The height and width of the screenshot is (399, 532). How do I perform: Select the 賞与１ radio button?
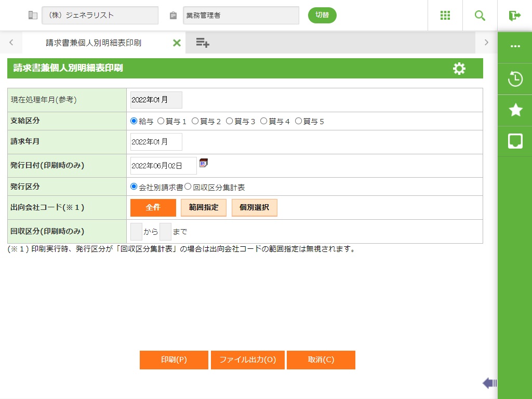tap(161, 121)
